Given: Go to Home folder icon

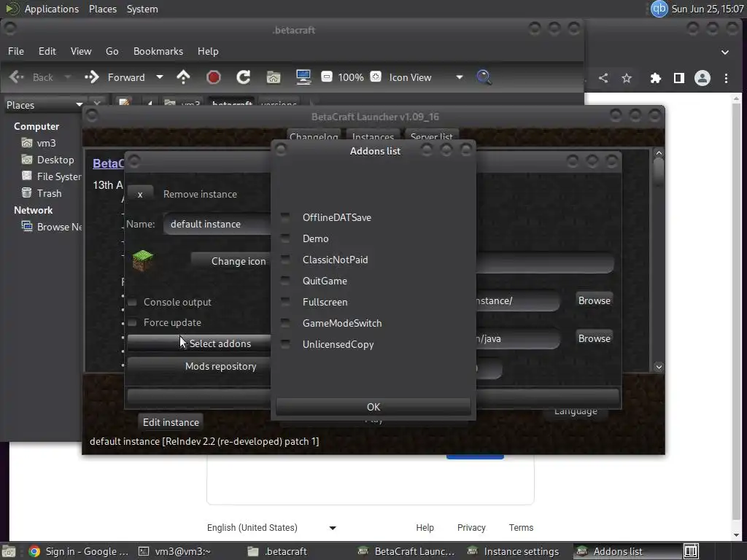Looking at the screenshot, I should point(274,77).
